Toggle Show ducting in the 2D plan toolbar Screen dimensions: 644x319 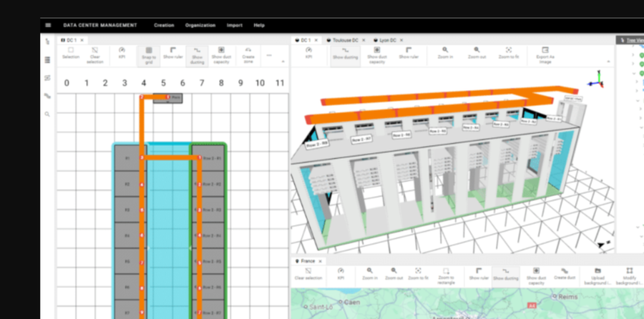pyautogui.click(x=197, y=55)
